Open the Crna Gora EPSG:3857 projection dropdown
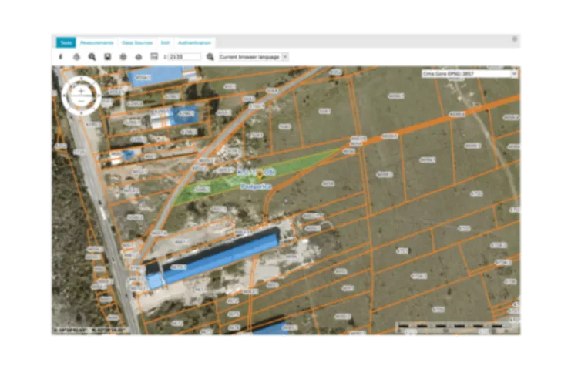588x366 pixels. coord(469,74)
